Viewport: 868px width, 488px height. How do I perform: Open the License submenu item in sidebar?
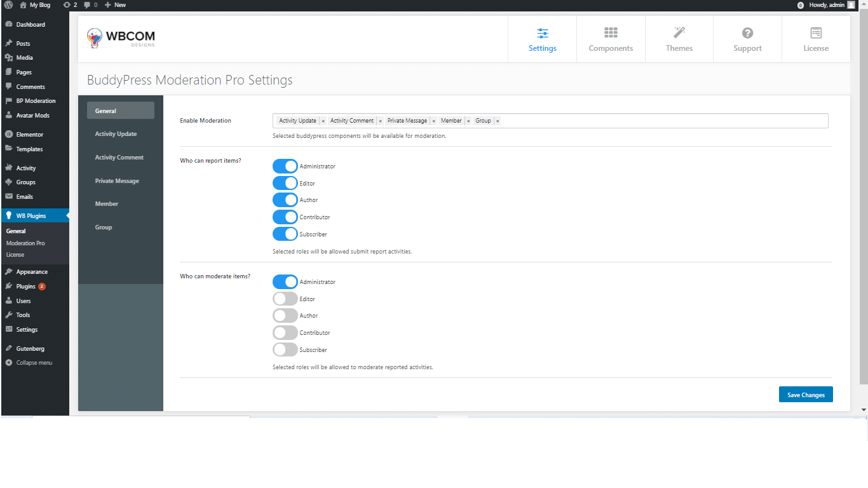click(x=15, y=254)
